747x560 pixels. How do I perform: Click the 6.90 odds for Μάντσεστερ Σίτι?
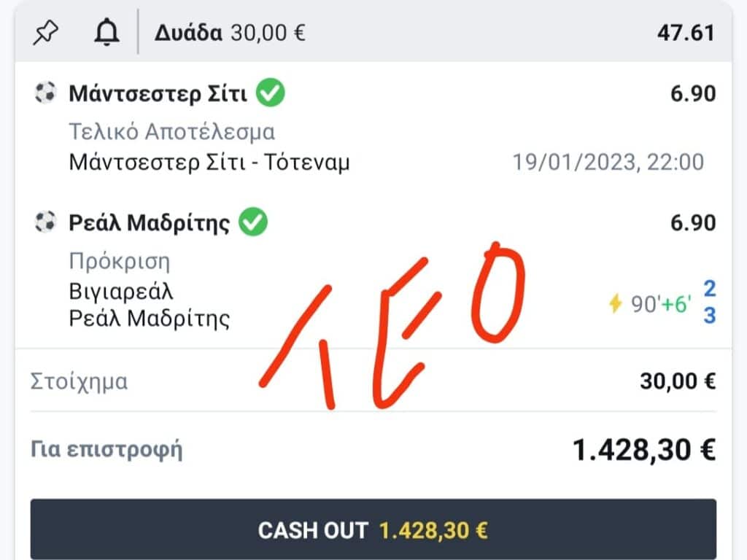click(x=692, y=93)
